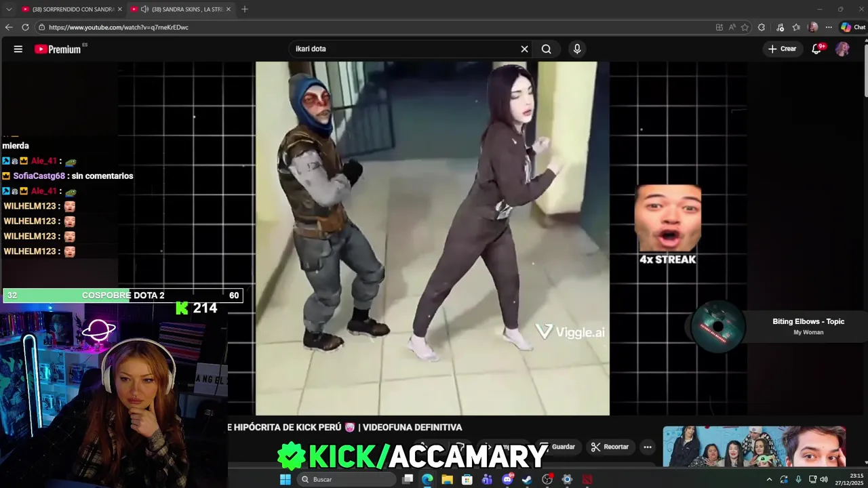Open the tab actions chevron menu
This screenshot has width=868, height=488.
(x=9, y=9)
